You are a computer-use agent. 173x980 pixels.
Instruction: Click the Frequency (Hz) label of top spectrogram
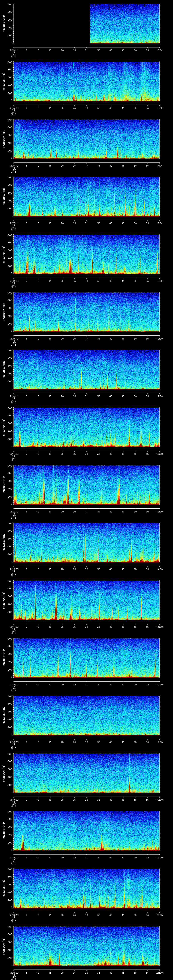point(4,24)
